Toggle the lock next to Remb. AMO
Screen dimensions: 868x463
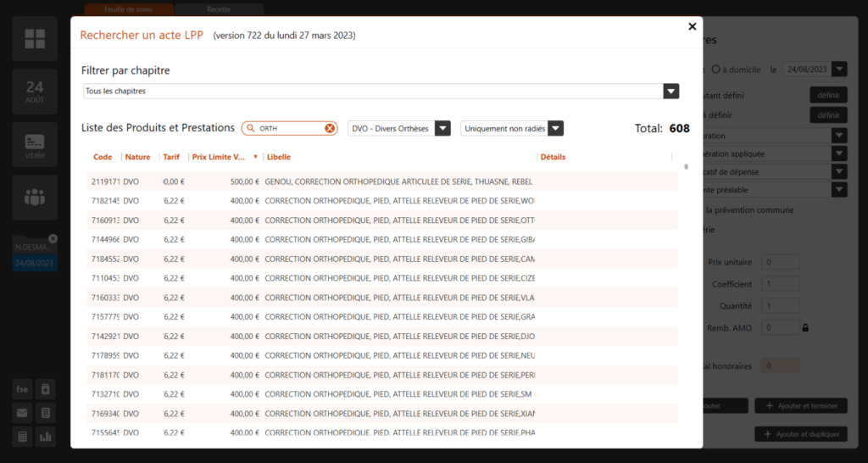coord(805,327)
